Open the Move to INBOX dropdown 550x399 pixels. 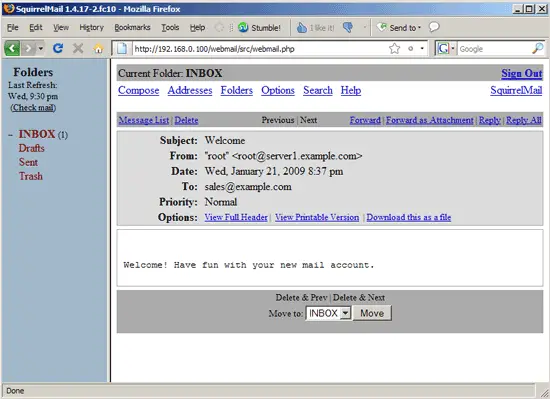[x=328, y=313]
